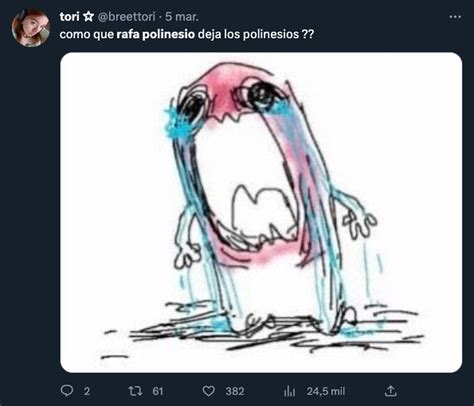Open tori's profile picture avatar
The image size is (474, 406).
coord(31,27)
